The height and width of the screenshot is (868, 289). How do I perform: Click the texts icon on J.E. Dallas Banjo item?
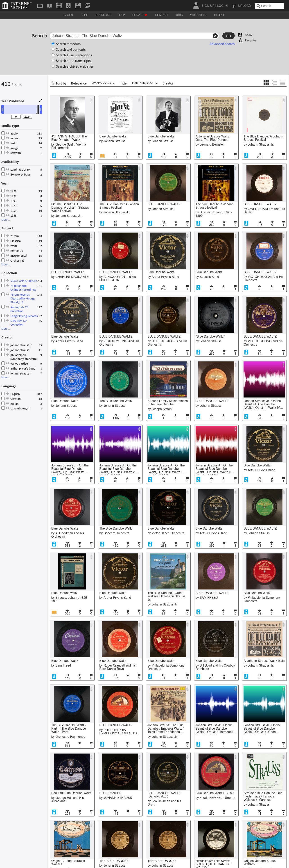pos(102,156)
